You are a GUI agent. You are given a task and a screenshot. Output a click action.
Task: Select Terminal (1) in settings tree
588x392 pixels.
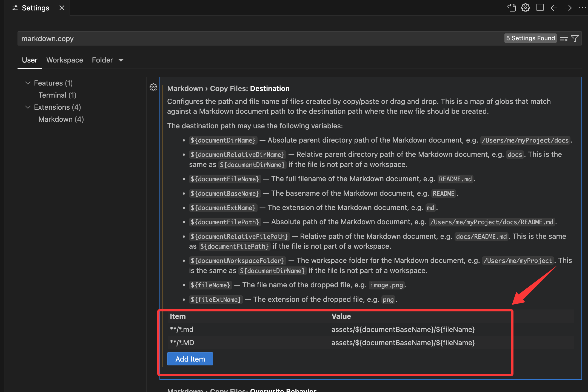(x=57, y=95)
